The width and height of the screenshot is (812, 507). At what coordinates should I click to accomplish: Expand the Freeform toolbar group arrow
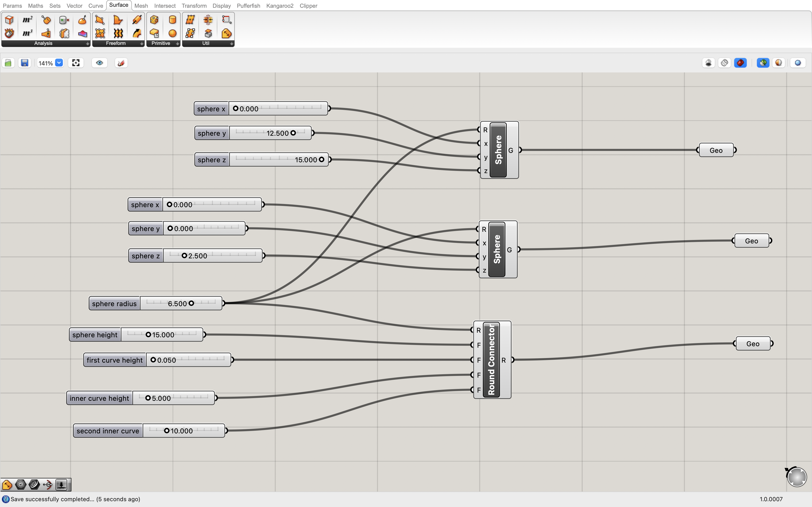tap(141, 44)
